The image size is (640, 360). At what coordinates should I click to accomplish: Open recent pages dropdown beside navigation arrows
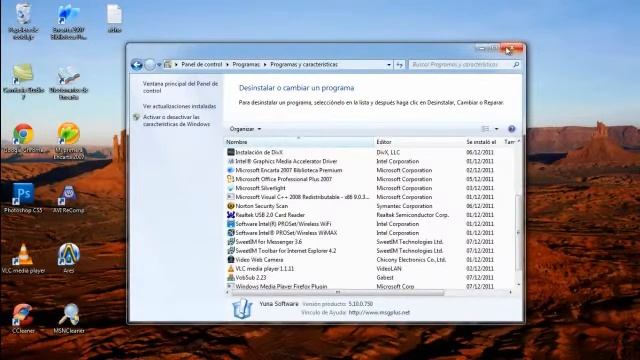click(159, 64)
